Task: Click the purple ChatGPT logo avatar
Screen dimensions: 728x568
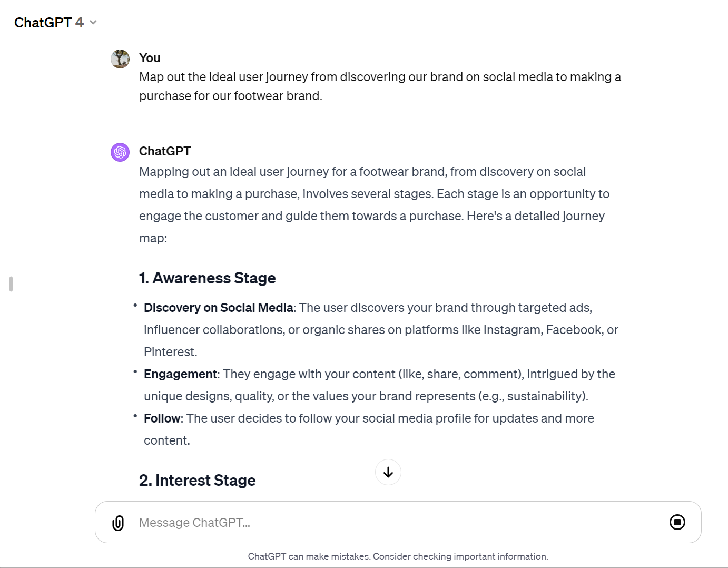Action: pos(120,152)
